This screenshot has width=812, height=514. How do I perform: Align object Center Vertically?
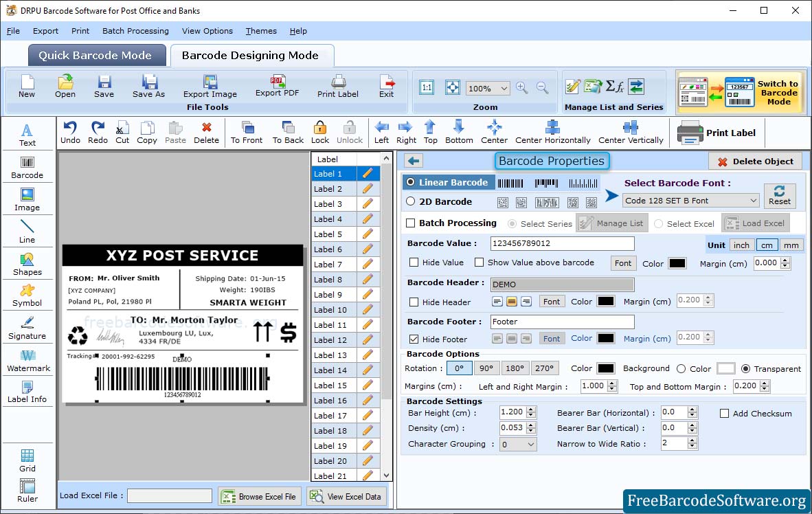click(631, 133)
